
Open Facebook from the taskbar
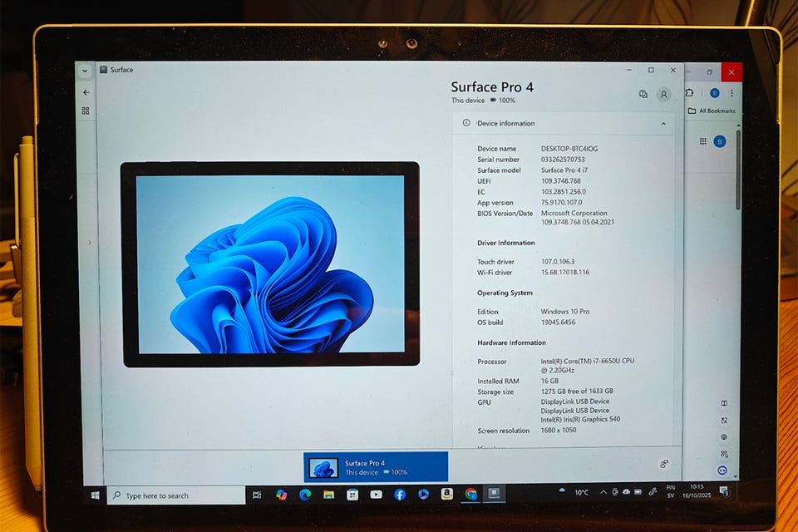tap(400, 495)
